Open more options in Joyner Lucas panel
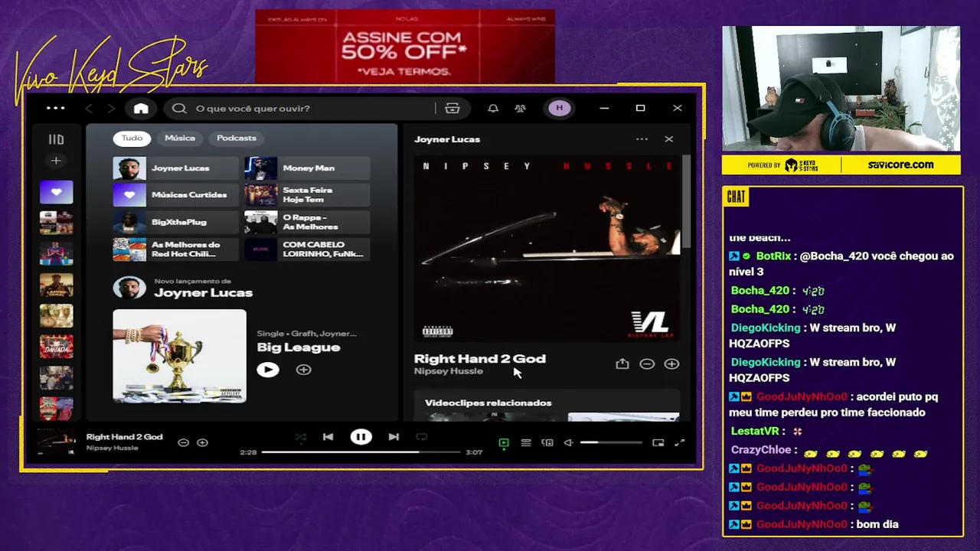Screen dimensions: 980x551 coord(642,139)
